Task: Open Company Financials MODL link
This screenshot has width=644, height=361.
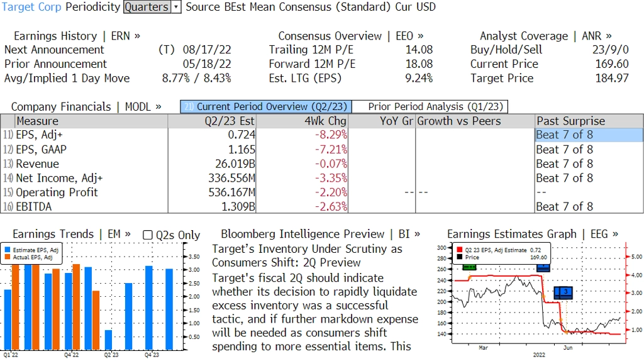Action: 86,107
